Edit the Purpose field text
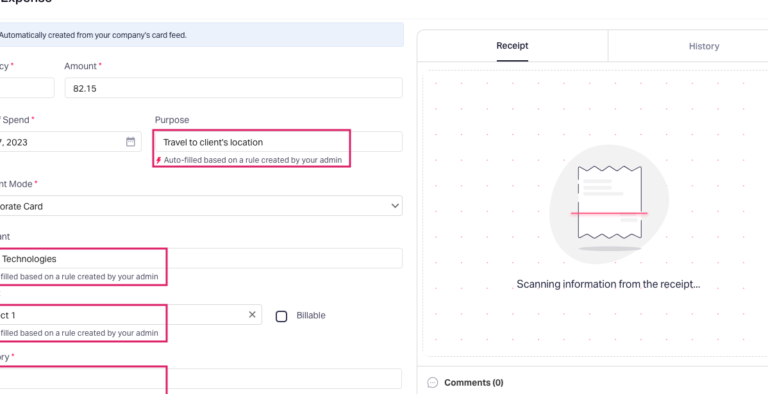 278,142
